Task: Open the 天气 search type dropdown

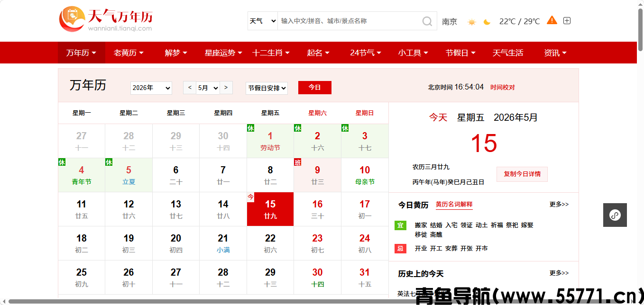Action: point(263,21)
